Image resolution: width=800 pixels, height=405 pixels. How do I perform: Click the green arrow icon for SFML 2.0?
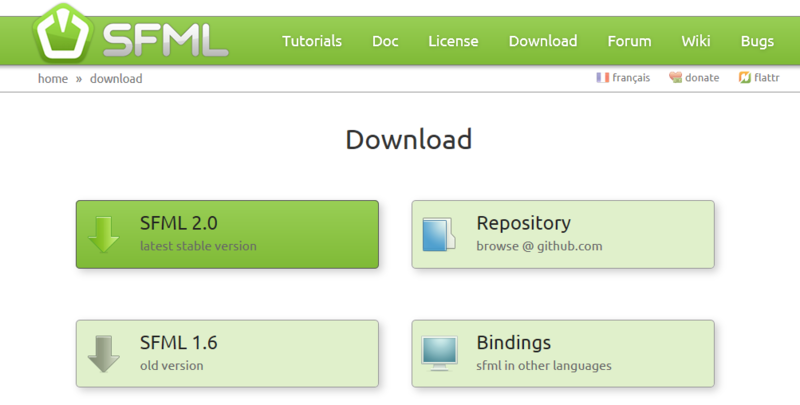(x=104, y=235)
